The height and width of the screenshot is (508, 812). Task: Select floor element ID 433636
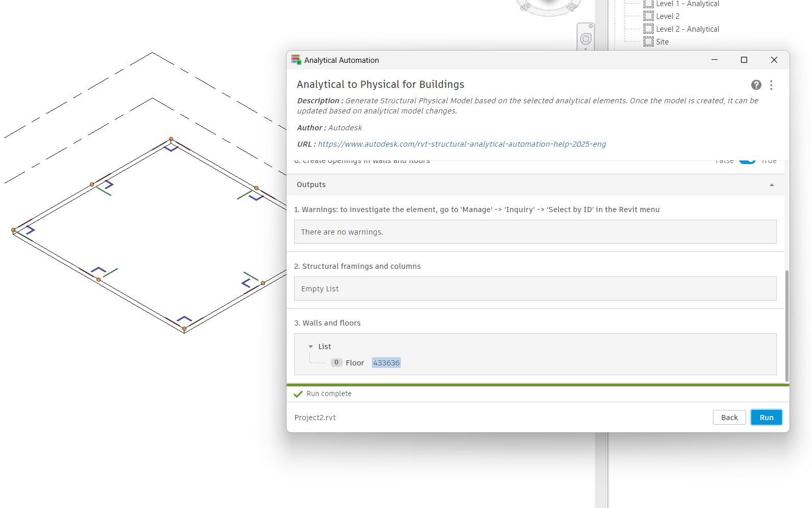386,363
